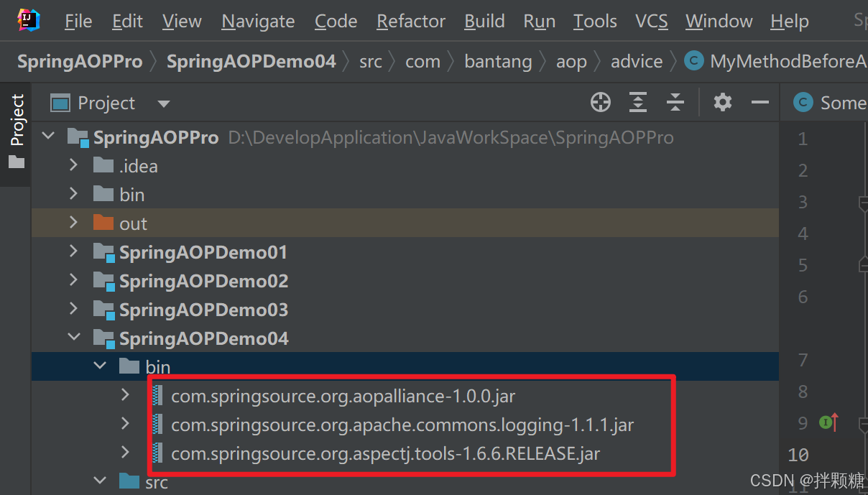Open Project panel settings gear
This screenshot has height=495, width=868.
tap(723, 103)
